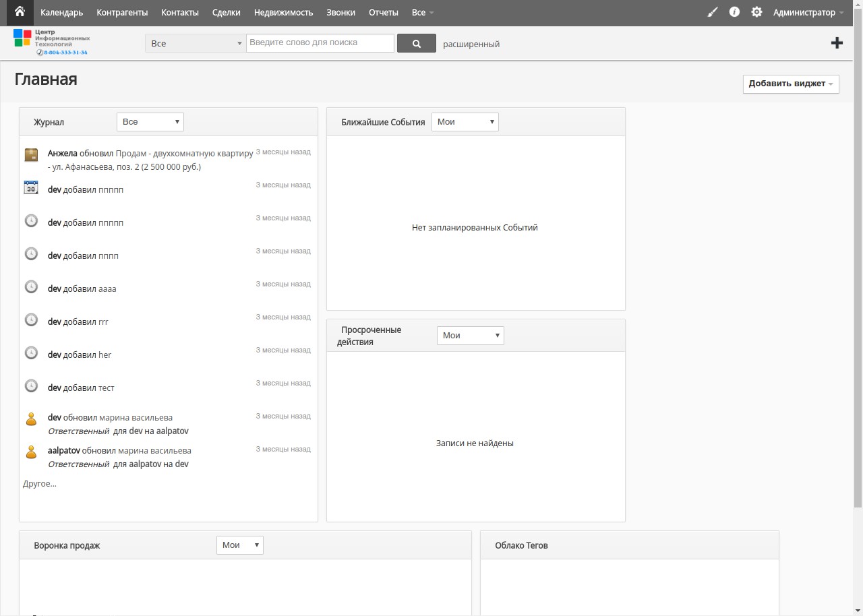Click clock icon beside dev добавил her
Viewport: 863px width, 616px height.
click(31, 352)
